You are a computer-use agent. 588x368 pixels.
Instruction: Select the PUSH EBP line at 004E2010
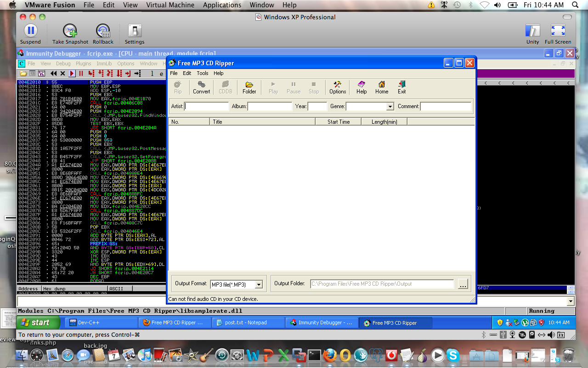pos(91,82)
